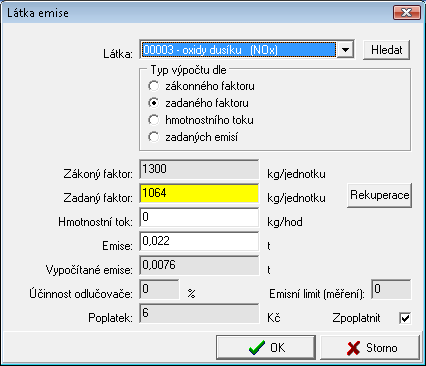This screenshot has width=426, height=366.
Task: Click the kg/hod unit label
Action: coord(285,222)
